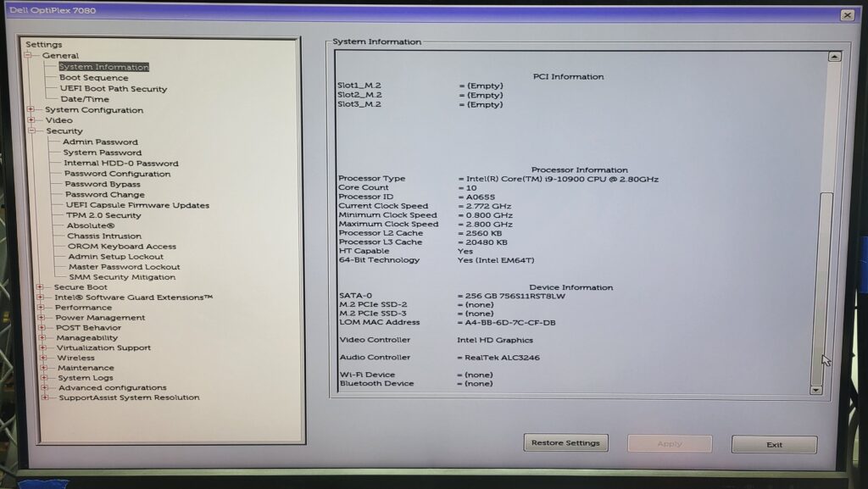The width and height of the screenshot is (868, 489).
Task: Click the scroll up arrow
Action: [834, 57]
